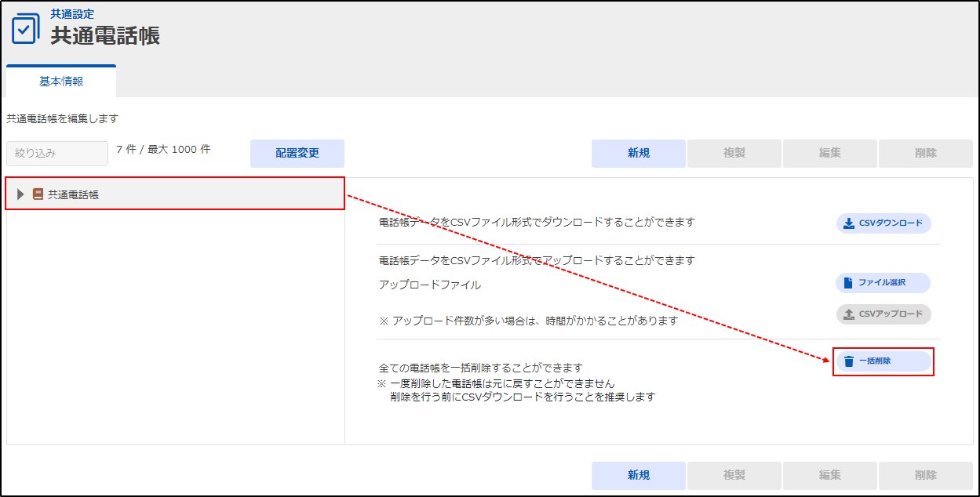Viewport: 980px width, 497px height.
Task: Expand the 共通電話帳 tree node triangle
Action: point(21,194)
